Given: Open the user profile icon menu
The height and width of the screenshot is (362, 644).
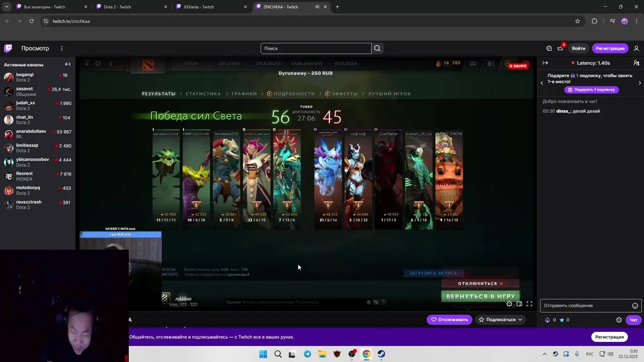Looking at the screenshot, I should click(636, 48).
